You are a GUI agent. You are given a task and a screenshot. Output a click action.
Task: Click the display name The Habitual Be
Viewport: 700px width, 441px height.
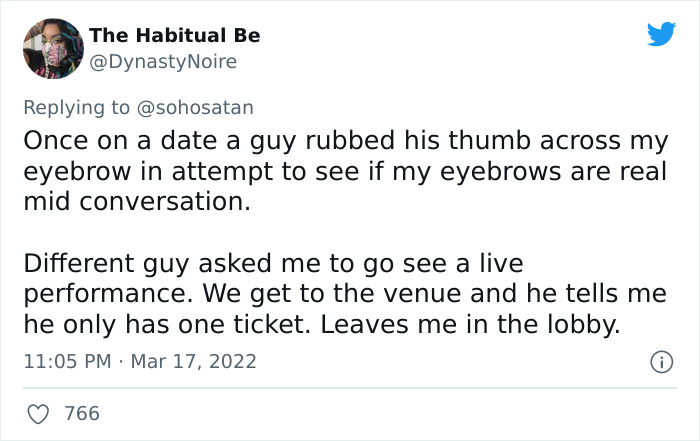(x=174, y=35)
